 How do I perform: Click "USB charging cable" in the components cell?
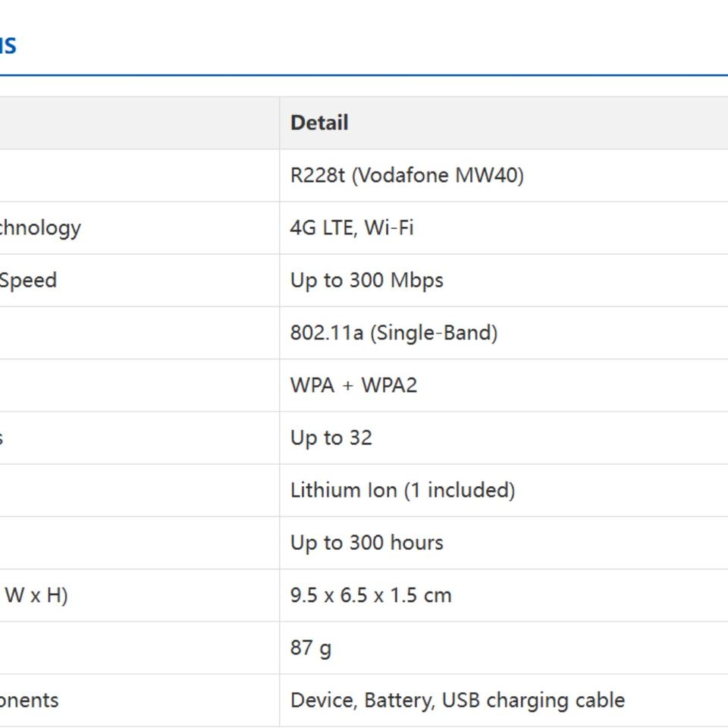tap(533, 700)
